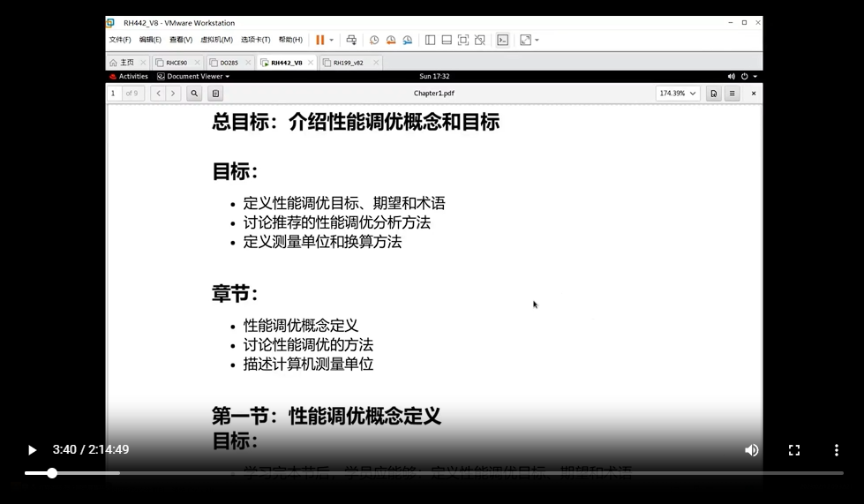Go to next PDF page
The height and width of the screenshot is (504, 864).
tap(173, 94)
